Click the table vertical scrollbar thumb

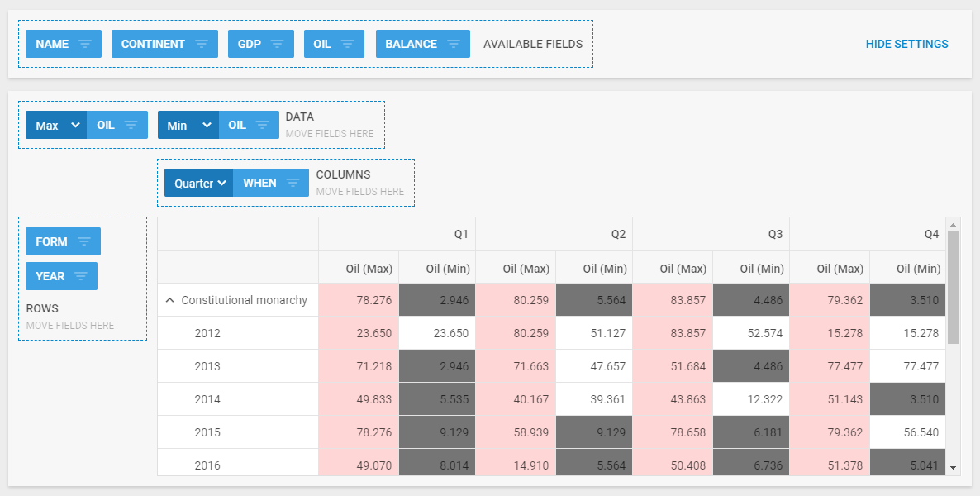point(953,287)
